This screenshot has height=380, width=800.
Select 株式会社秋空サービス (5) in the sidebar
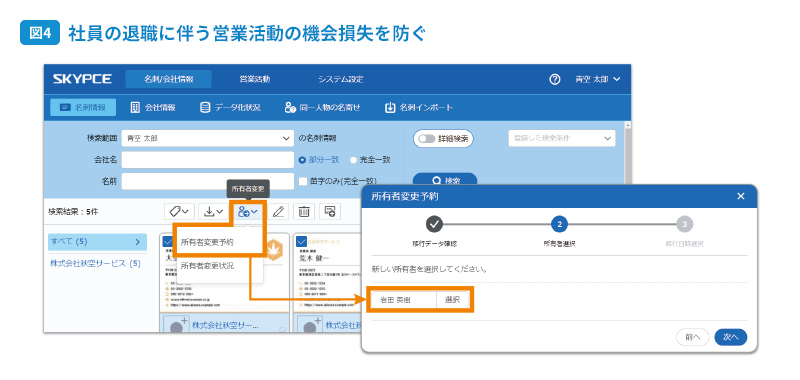[95, 264]
